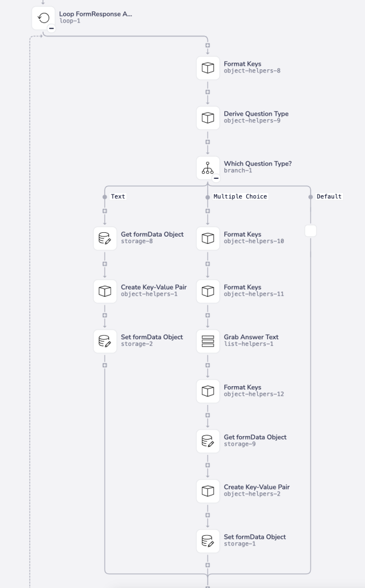
Task: Click the cube icon on Format Keys object-helpers-8
Action: tap(209, 67)
